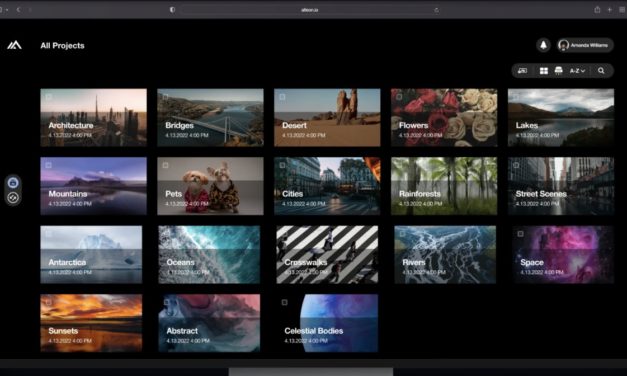The height and width of the screenshot is (376, 627).
Task: Show Safari tab overview
Action: point(622,10)
